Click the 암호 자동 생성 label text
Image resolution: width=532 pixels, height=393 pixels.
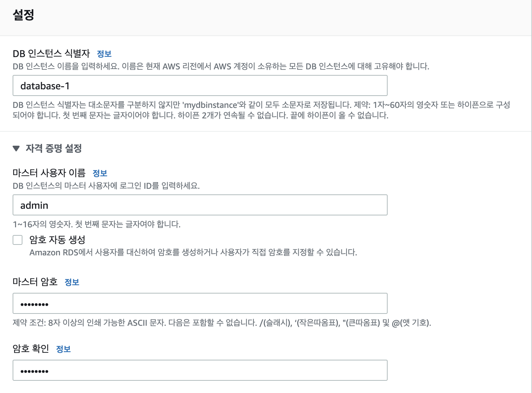[x=57, y=240]
